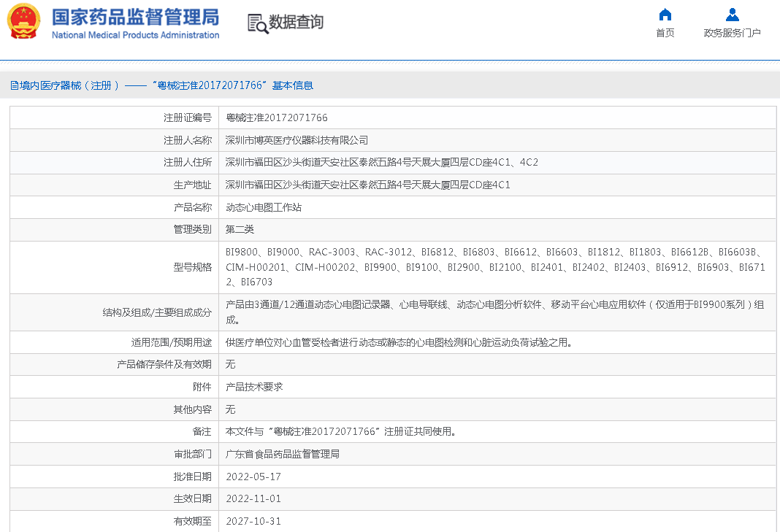Click the 第二类 management category value
Viewport: 780px width, 532px height.
[240, 229]
